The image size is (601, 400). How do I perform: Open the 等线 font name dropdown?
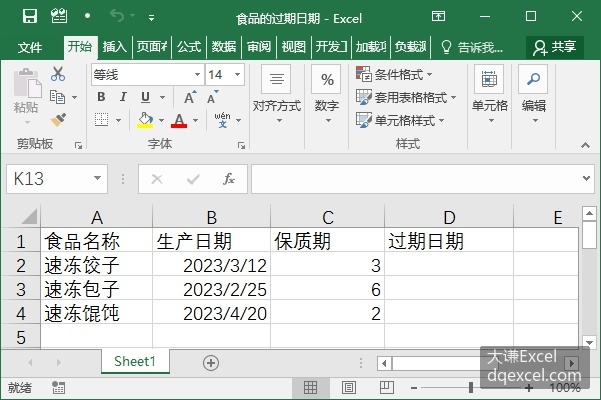[197, 74]
